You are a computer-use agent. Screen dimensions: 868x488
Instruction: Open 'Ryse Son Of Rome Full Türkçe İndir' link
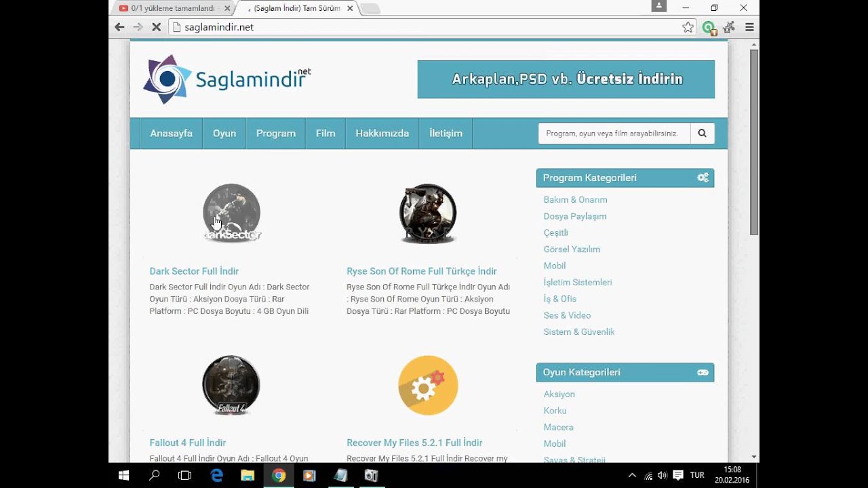coord(422,271)
